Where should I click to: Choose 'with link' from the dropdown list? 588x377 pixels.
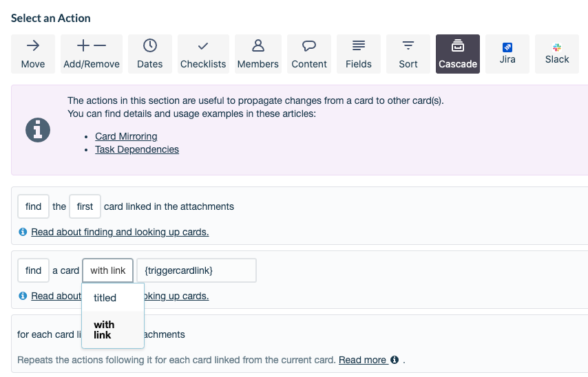[113, 330]
